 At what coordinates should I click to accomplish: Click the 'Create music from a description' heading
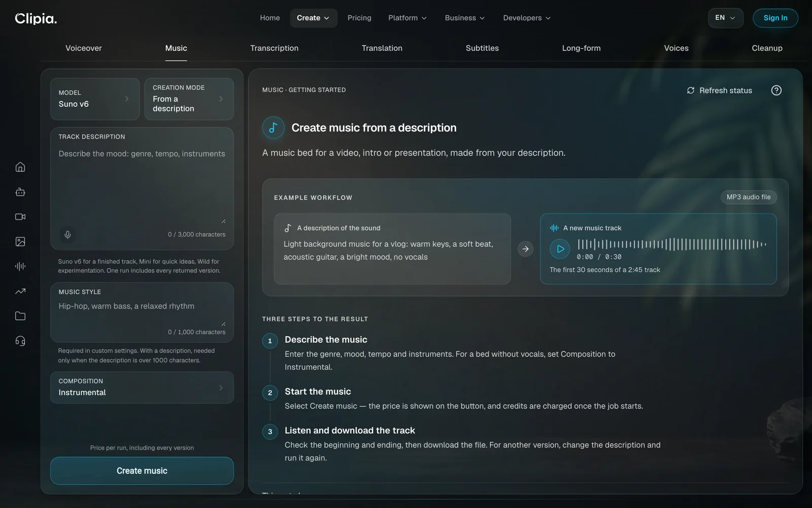click(x=374, y=128)
